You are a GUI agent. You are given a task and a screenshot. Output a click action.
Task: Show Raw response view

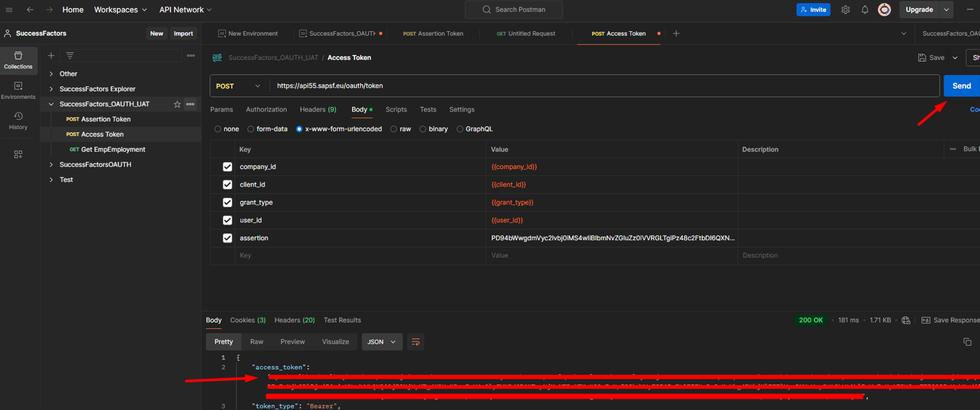257,342
